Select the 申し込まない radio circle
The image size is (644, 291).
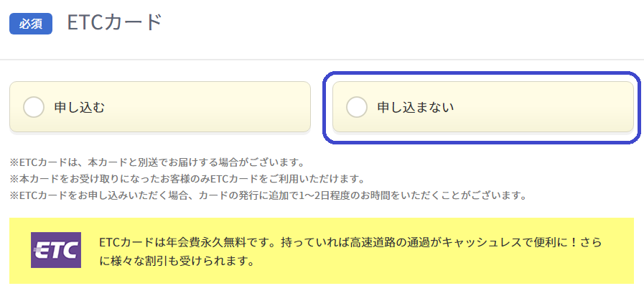(x=357, y=107)
